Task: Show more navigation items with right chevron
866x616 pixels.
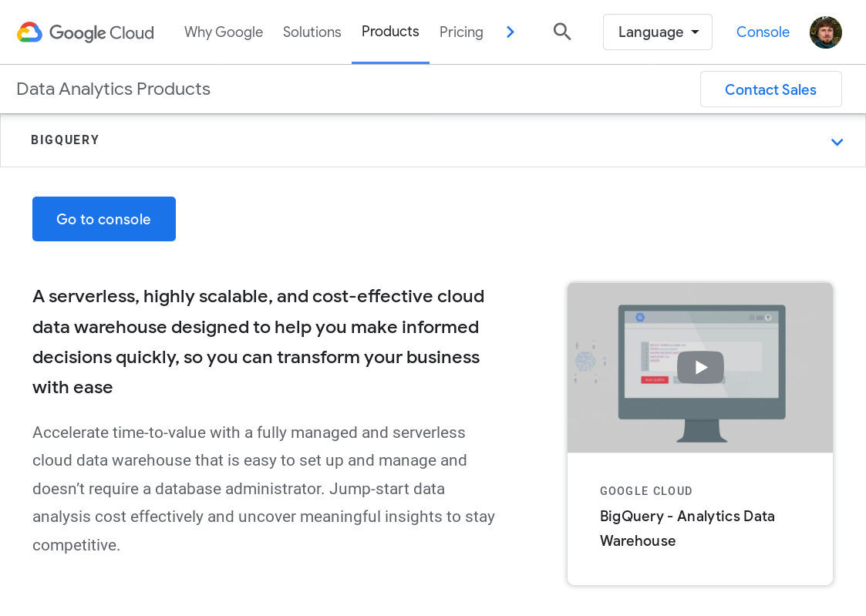Action: [511, 32]
